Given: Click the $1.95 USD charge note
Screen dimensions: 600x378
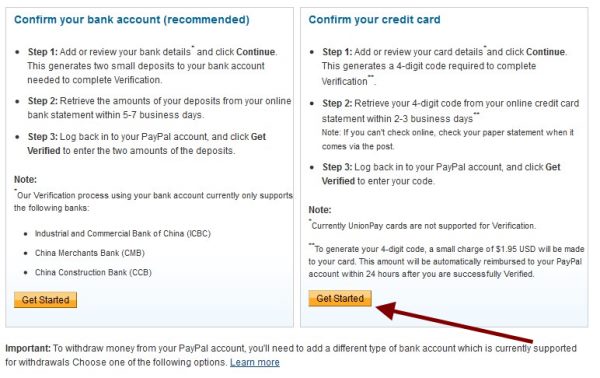Looking at the screenshot, I should [x=446, y=261].
